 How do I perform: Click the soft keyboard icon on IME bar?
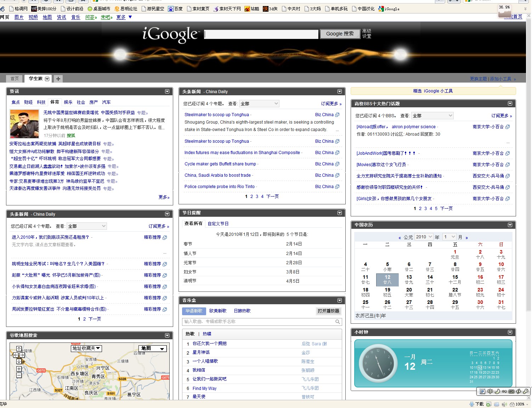click(511, 391)
